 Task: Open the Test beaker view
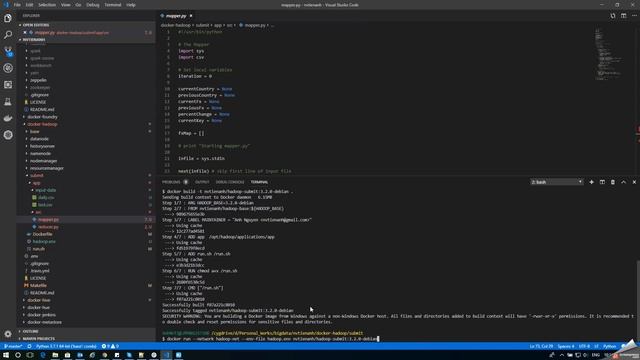coord(8,102)
